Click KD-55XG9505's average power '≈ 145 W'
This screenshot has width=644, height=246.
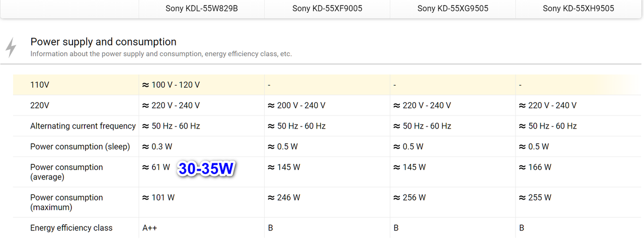(x=410, y=167)
